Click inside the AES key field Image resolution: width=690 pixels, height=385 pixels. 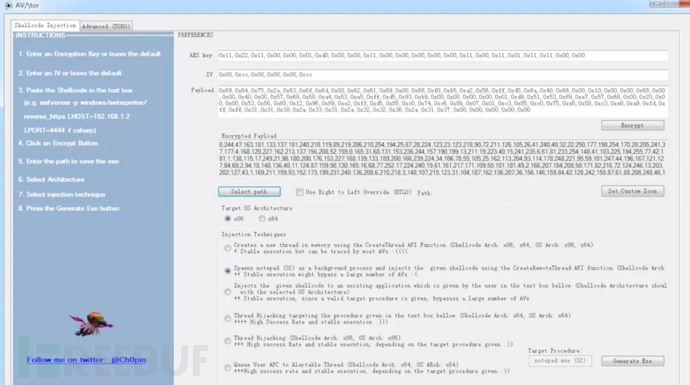(x=443, y=55)
